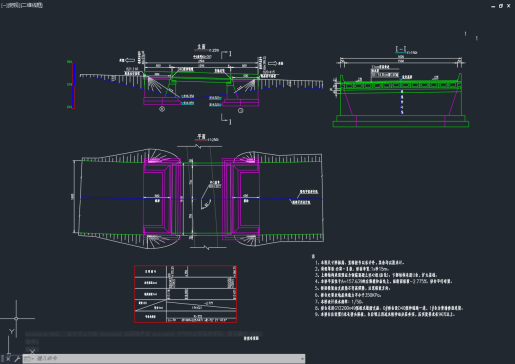Open the viewport [-] controls menu

pyautogui.click(x=3, y=5)
